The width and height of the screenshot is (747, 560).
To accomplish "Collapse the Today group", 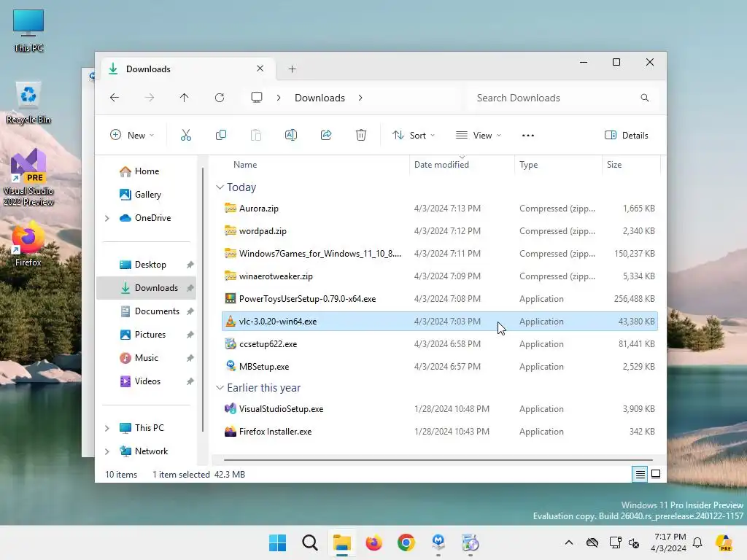I will tap(220, 187).
